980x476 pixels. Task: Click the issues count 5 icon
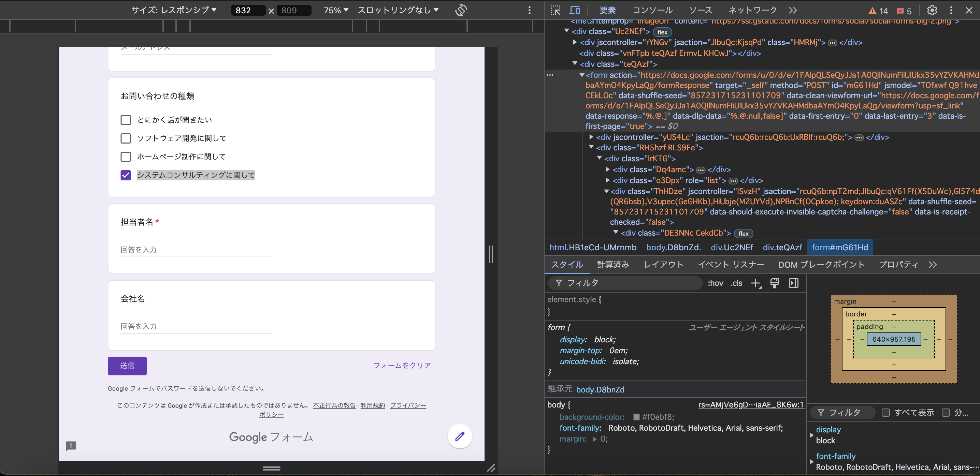(904, 11)
